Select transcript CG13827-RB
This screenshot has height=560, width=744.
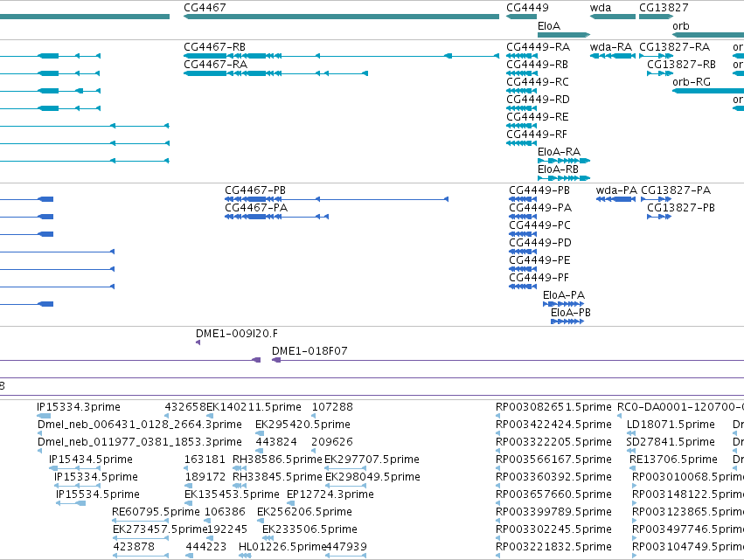point(660,73)
